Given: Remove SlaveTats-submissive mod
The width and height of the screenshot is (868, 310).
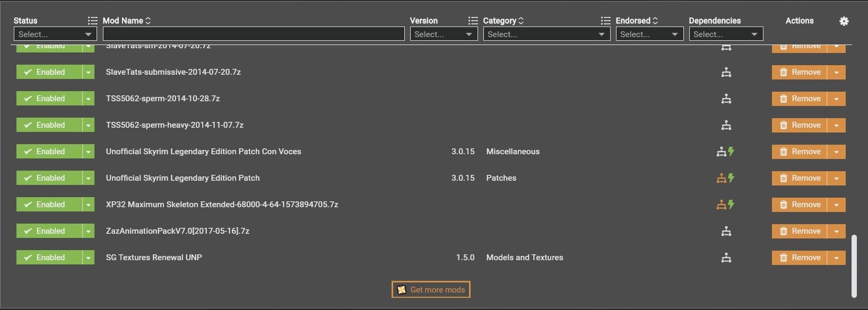Looking at the screenshot, I should [800, 72].
